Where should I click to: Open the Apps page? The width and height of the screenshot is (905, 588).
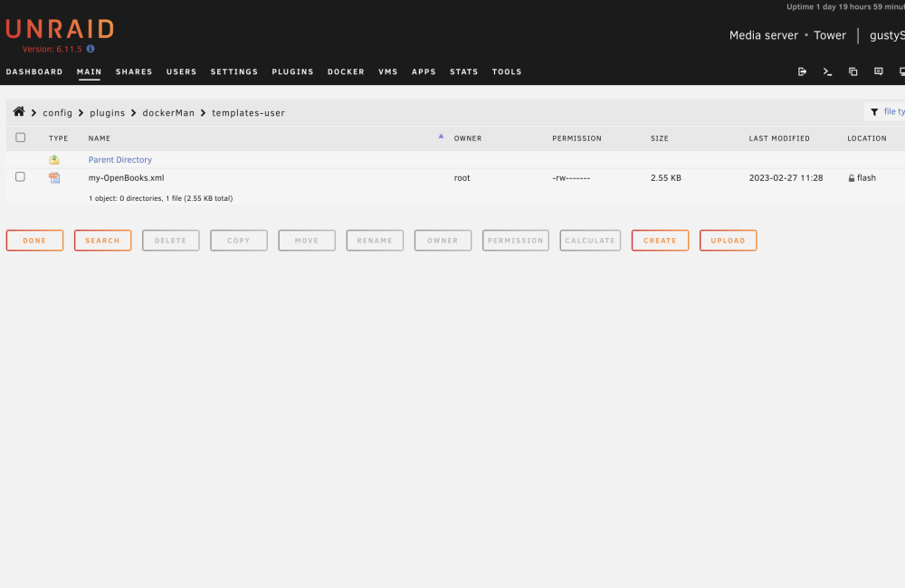[424, 71]
